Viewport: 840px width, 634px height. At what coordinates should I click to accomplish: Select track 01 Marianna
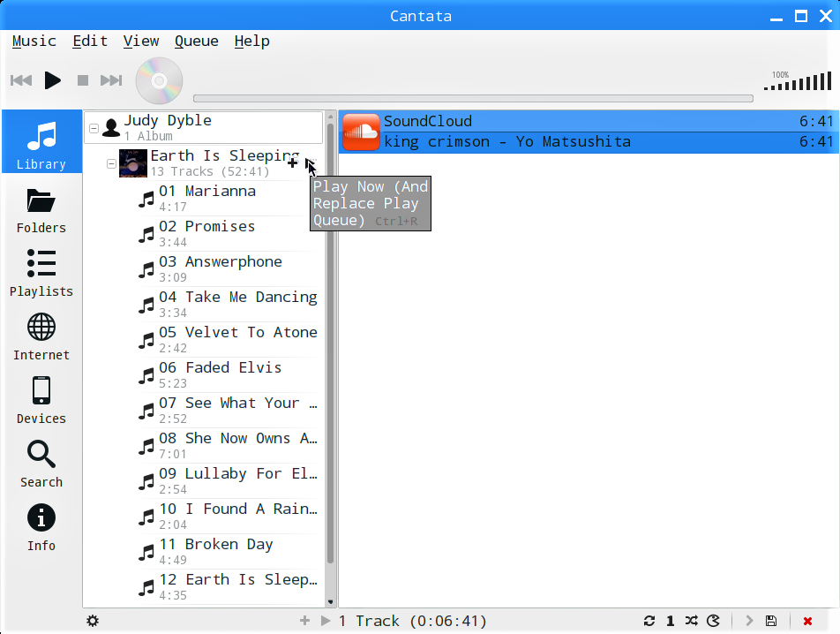click(229, 199)
